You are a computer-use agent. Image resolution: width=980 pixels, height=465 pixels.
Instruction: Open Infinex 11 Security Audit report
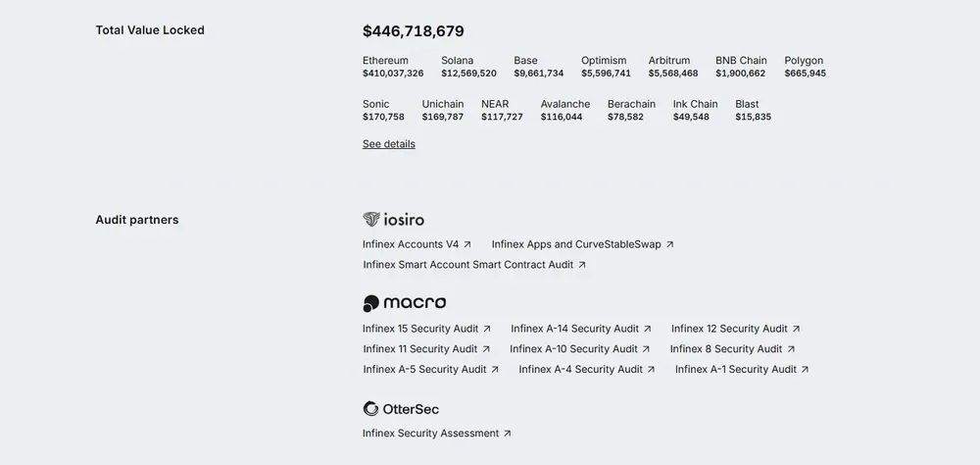click(x=420, y=349)
